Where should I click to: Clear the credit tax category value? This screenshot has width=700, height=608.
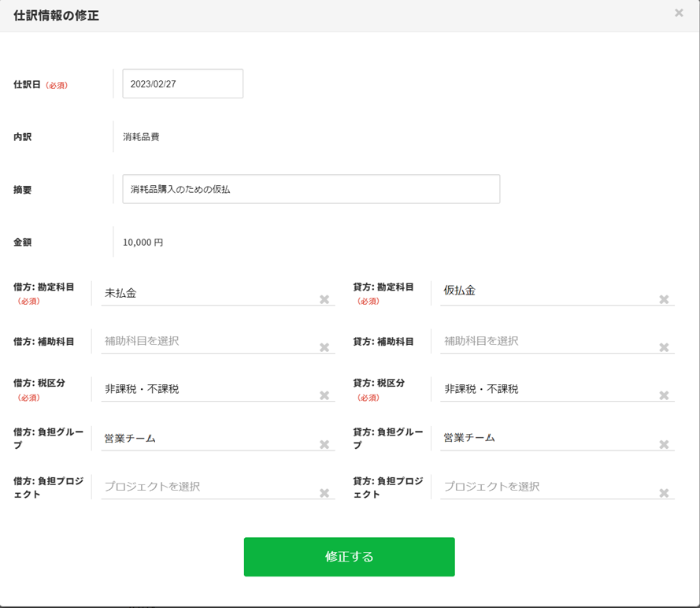664,395
